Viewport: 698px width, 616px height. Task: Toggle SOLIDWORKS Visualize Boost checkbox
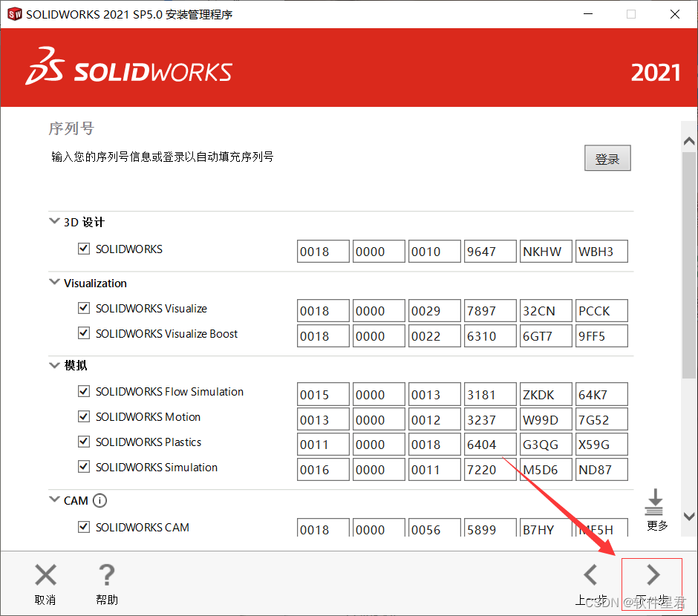point(84,333)
